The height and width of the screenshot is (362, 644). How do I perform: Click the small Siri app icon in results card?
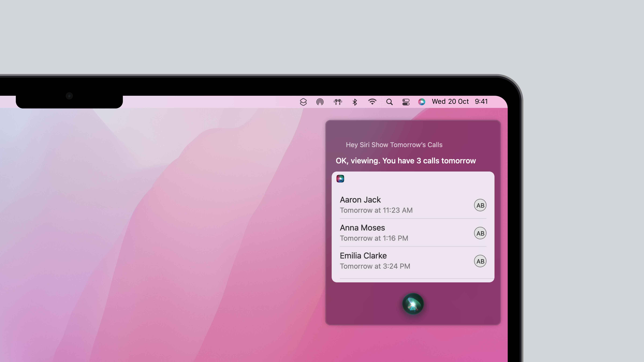(340, 179)
